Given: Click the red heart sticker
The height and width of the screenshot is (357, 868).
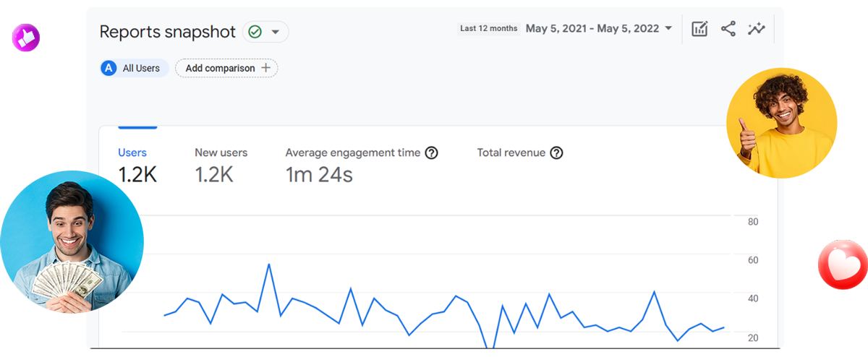Looking at the screenshot, I should pos(843,265).
